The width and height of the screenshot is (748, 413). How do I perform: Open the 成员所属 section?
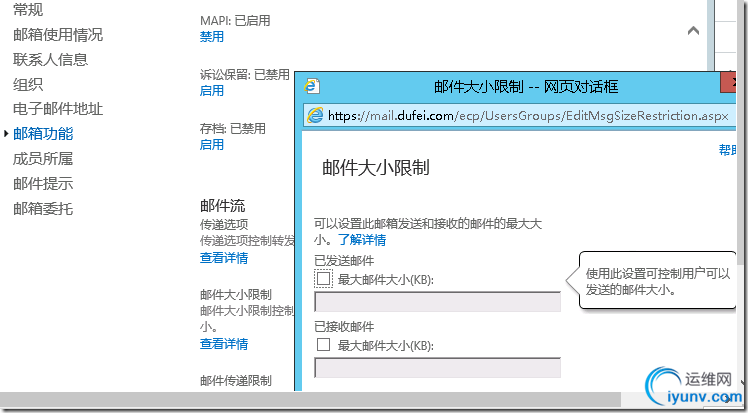pos(43,159)
